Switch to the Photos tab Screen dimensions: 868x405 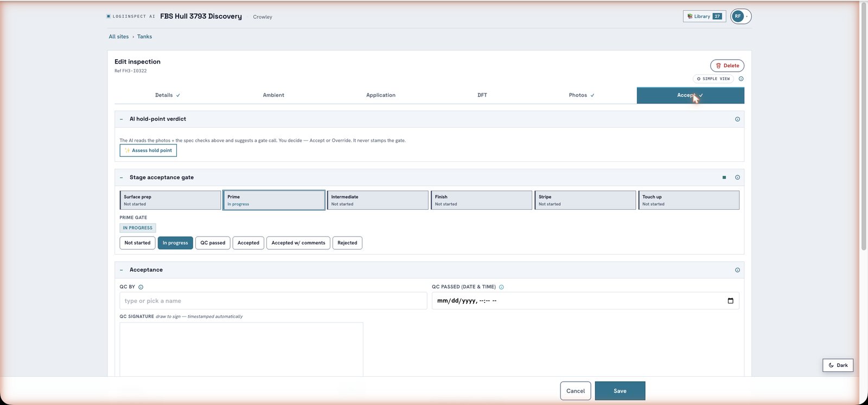pyautogui.click(x=582, y=95)
